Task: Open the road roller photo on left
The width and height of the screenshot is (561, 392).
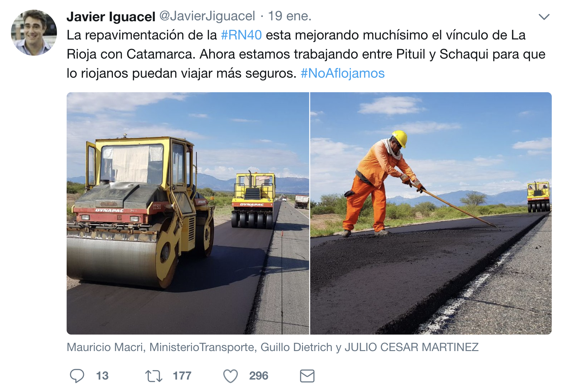Action: [188, 213]
